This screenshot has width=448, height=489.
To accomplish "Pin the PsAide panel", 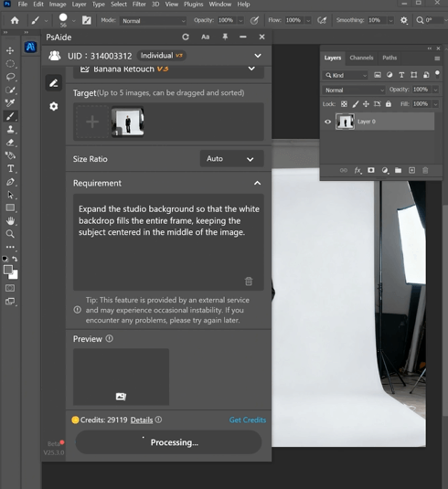I will point(225,37).
